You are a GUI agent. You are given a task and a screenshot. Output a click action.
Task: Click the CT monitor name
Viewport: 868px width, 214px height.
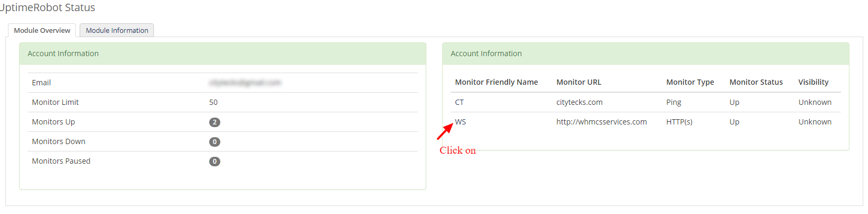(x=459, y=102)
